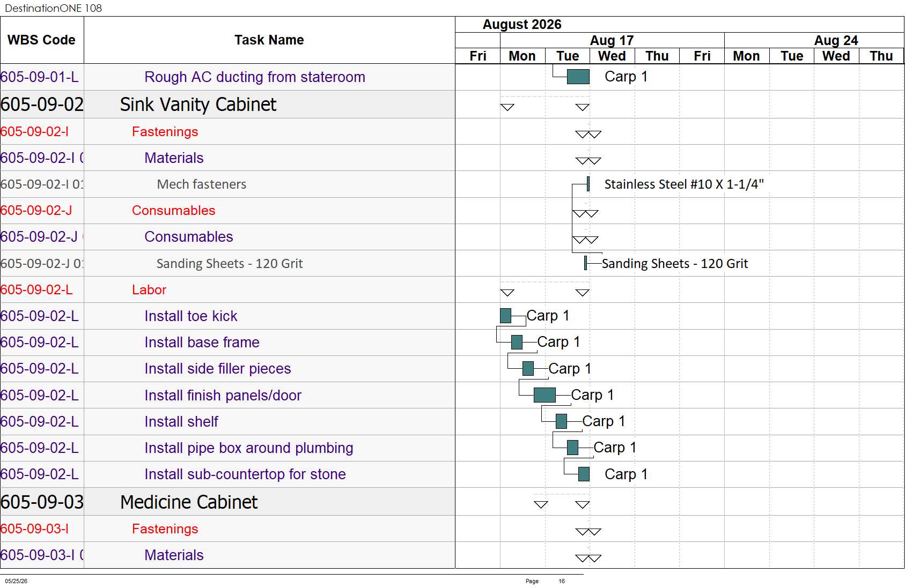Select the Install shelf task
Screen dimensions: 905x588
click(x=181, y=422)
